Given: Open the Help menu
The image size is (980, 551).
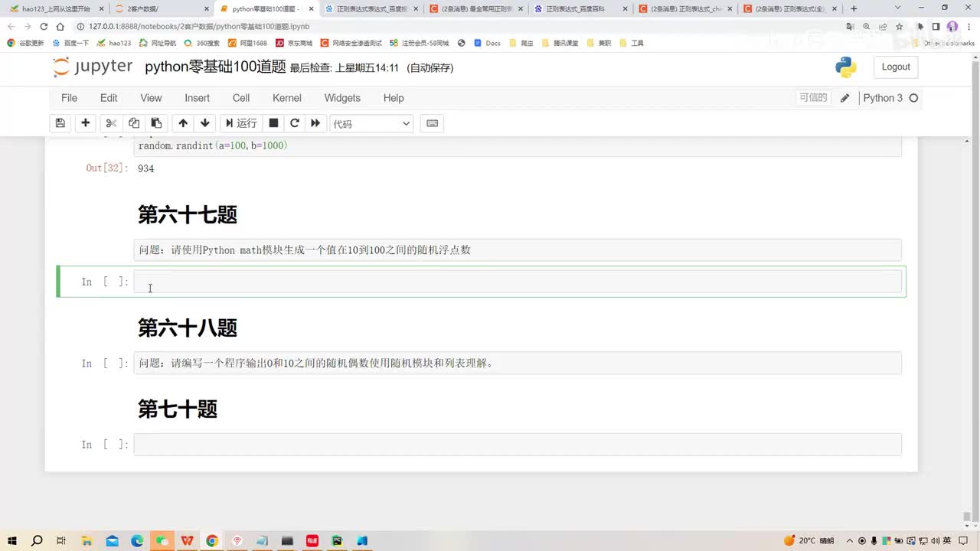Looking at the screenshot, I should click(394, 98).
